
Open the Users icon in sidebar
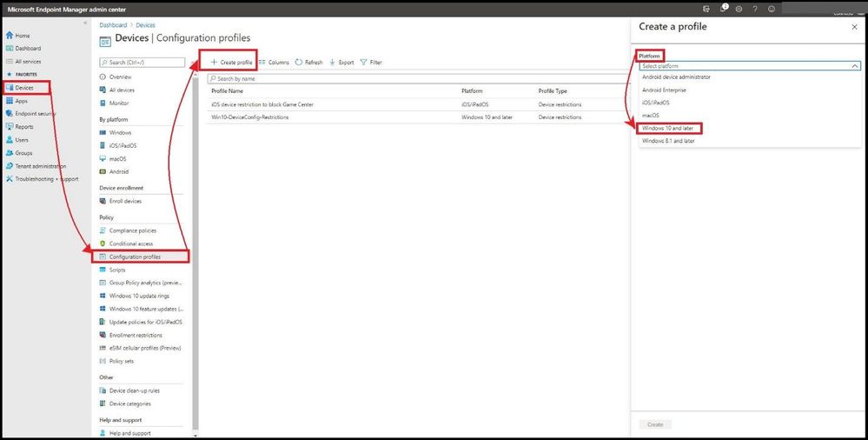coord(10,140)
